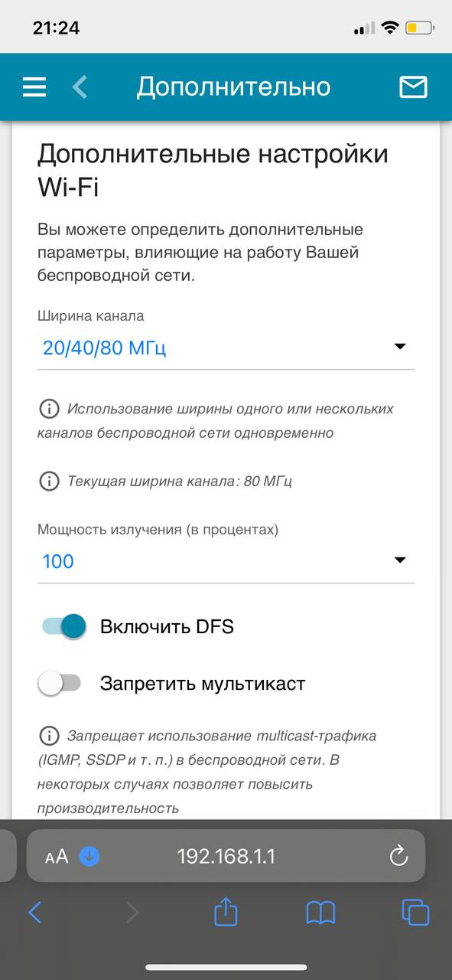Navigate back using Safari's back button
The image size is (452, 980).
pyautogui.click(x=34, y=912)
